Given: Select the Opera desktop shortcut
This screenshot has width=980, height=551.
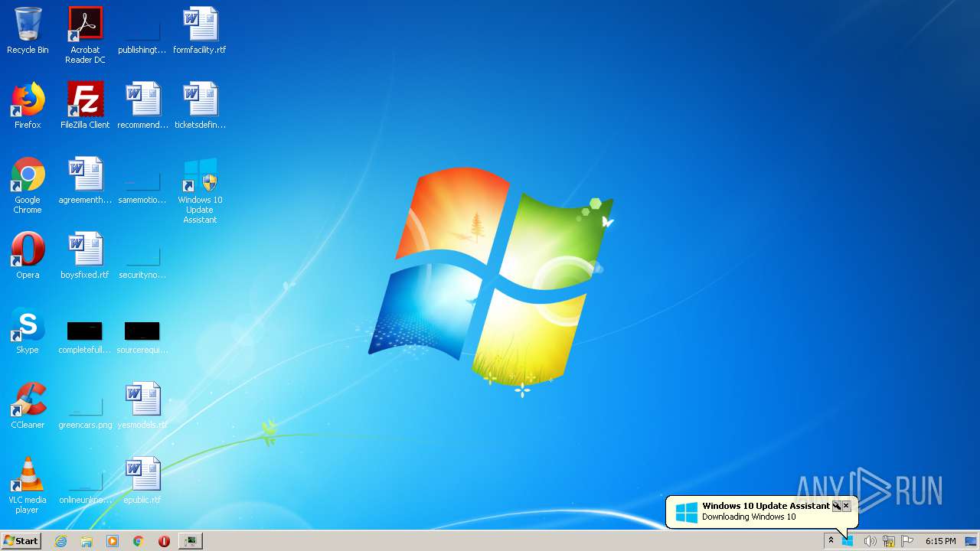Looking at the screenshot, I should 28,256.
